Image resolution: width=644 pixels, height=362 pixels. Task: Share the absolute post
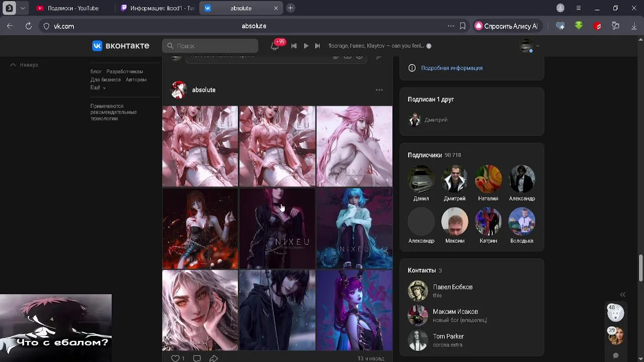(214, 358)
